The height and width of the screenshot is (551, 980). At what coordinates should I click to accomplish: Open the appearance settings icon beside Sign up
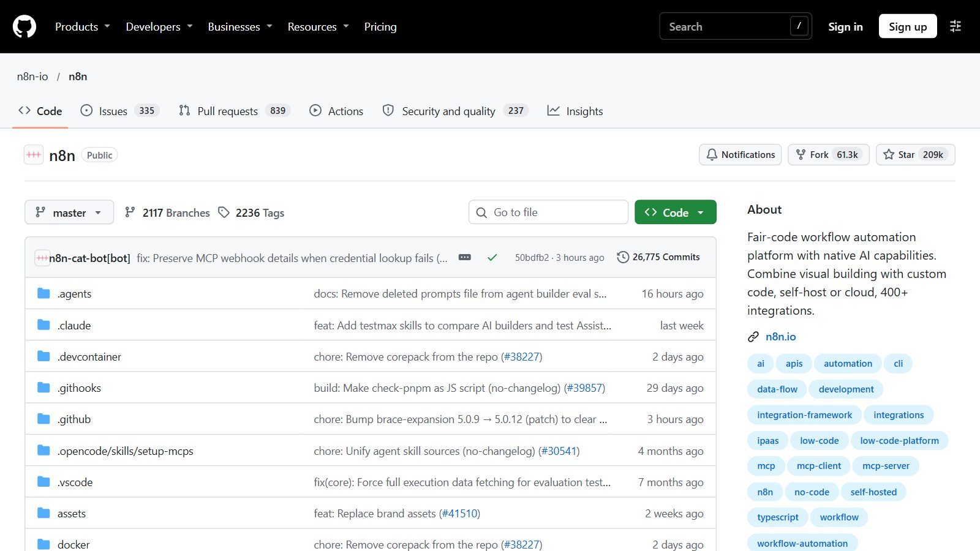(956, 26)
